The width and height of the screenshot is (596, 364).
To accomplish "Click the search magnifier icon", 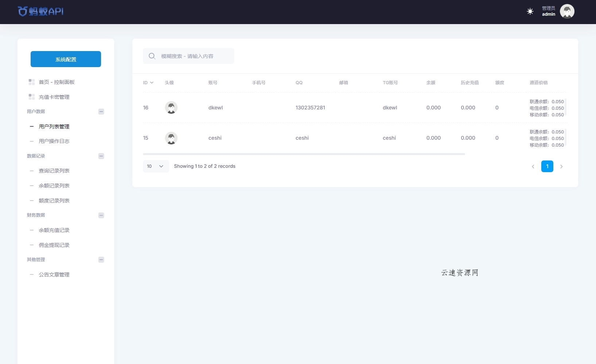I will coord(152,56).
